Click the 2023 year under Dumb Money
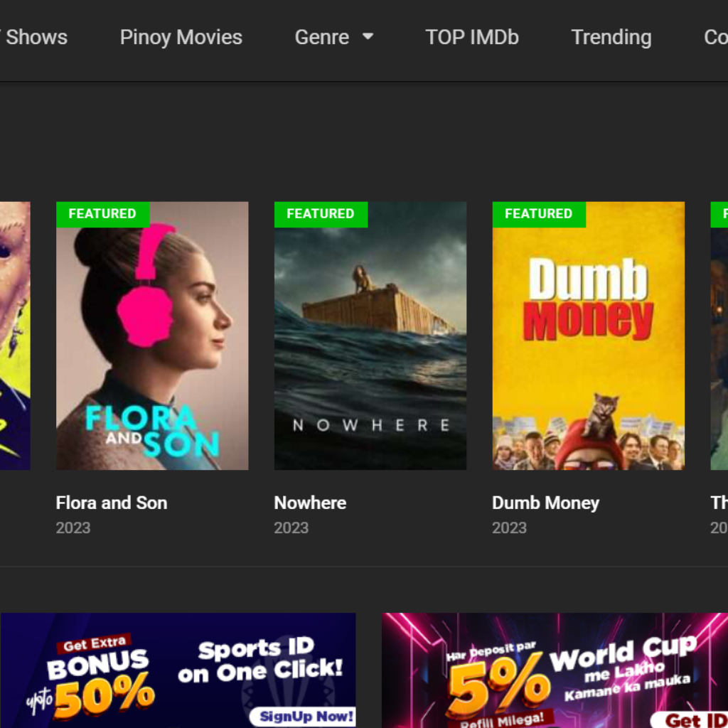728x728 pixels. (x=509, y=528)
